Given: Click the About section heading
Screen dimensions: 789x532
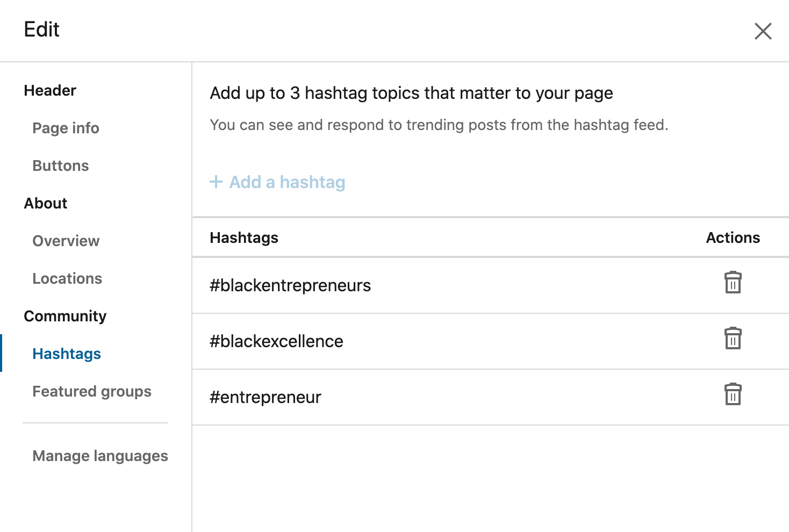Looking at the screenshot, I should coord(46,203).
